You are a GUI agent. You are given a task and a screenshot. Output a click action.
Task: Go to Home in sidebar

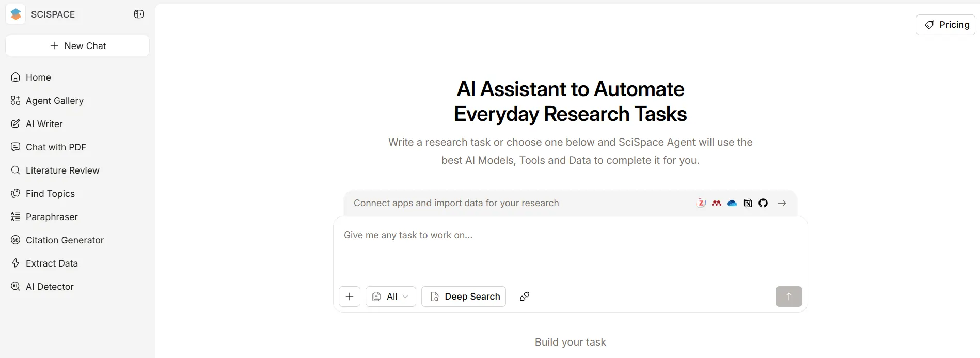[x=38, y=77]
